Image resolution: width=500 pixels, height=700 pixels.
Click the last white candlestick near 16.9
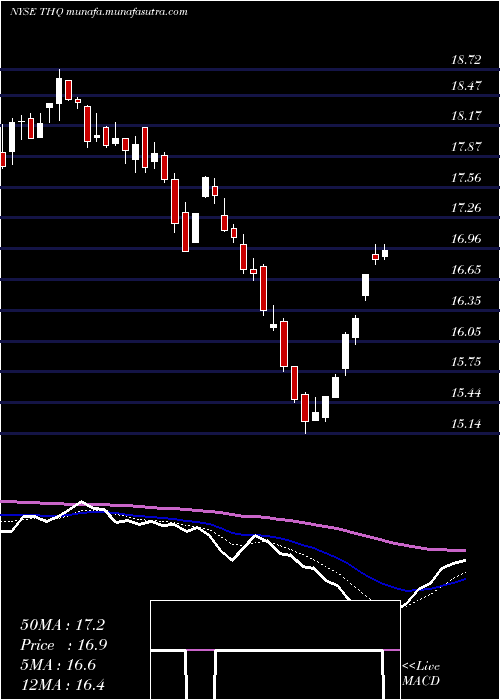[x=385, y=253]
